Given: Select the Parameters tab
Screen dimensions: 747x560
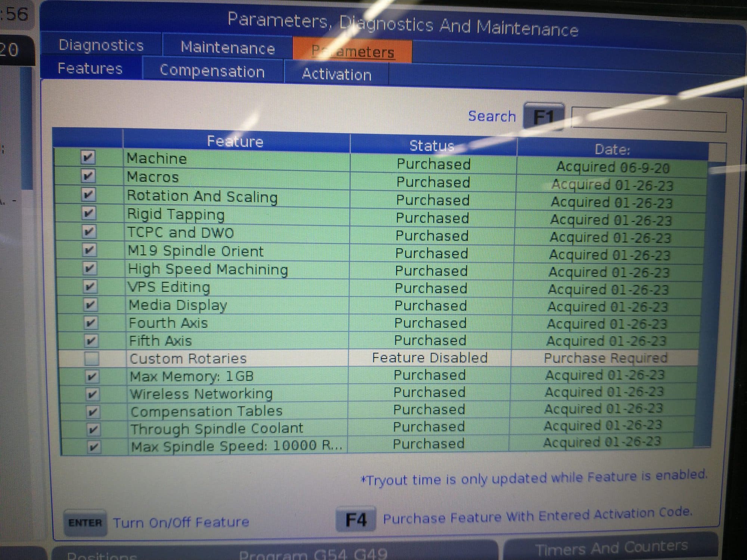Looking at the screenshot, I should (353, 51).
